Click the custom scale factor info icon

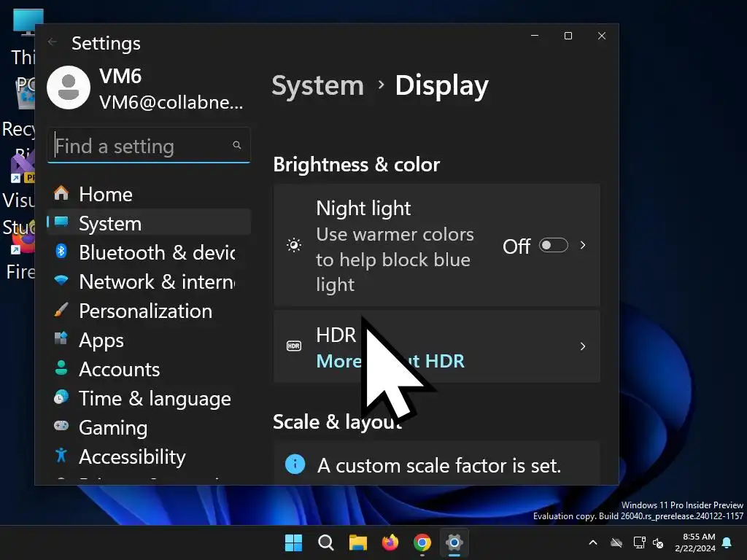pyautogui.click(x=295, y=464)
